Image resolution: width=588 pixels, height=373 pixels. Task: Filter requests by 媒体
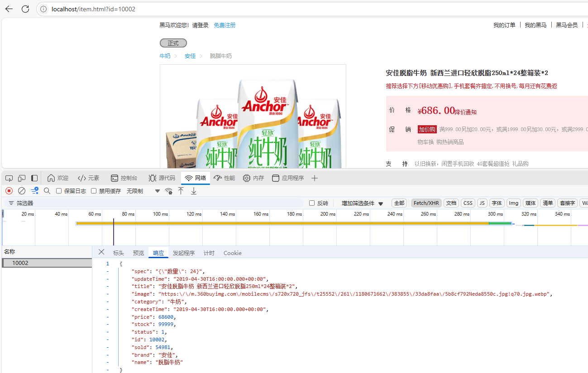[x=531, y=203]
